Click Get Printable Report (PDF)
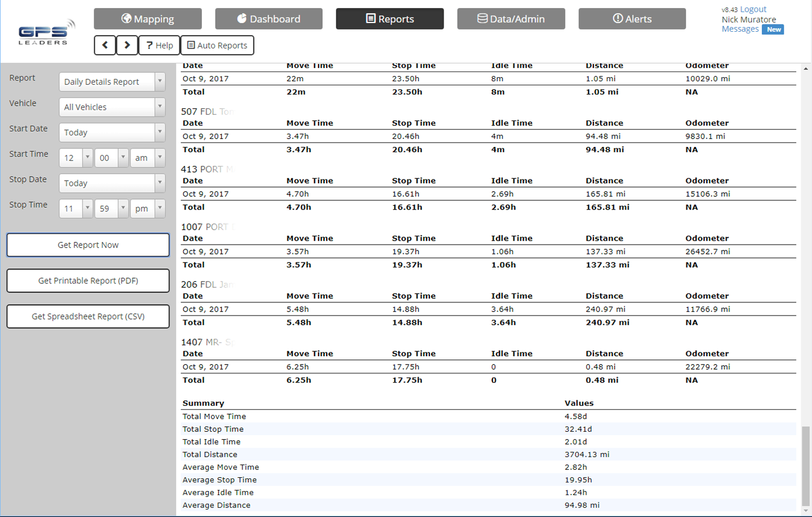This screenshot has height=517, width=812. [x=88, y=280]
